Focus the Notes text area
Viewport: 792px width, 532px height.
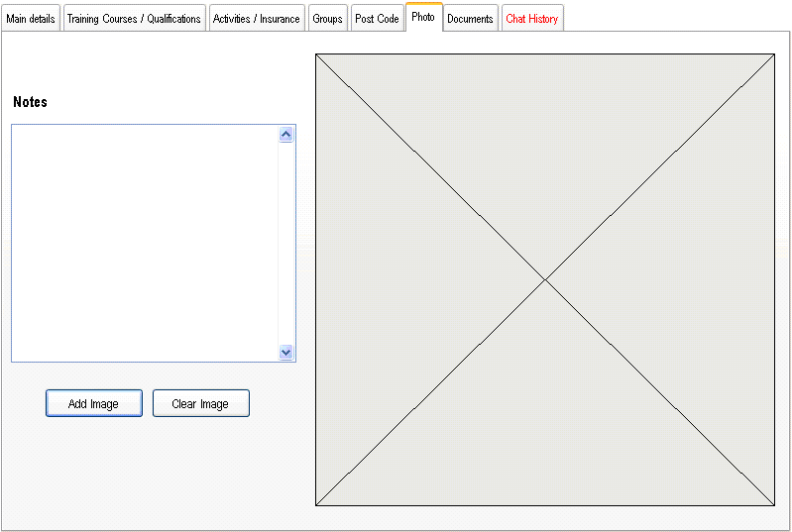145,243
